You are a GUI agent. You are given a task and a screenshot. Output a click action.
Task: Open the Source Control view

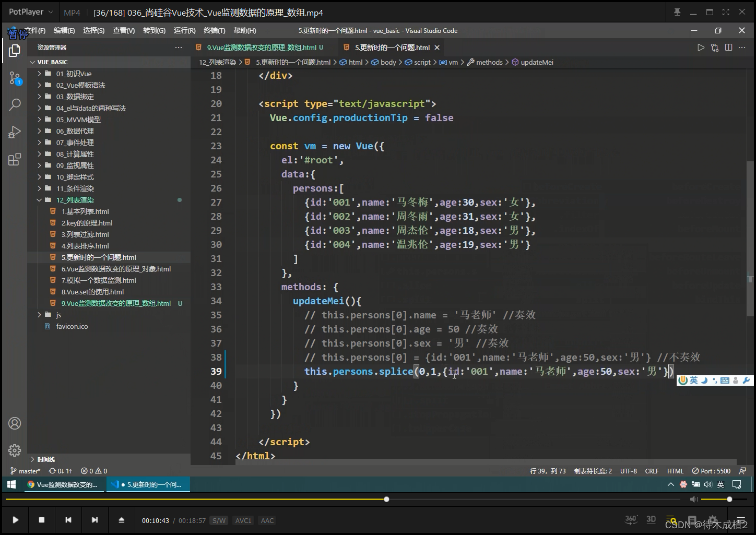point(15,79)
